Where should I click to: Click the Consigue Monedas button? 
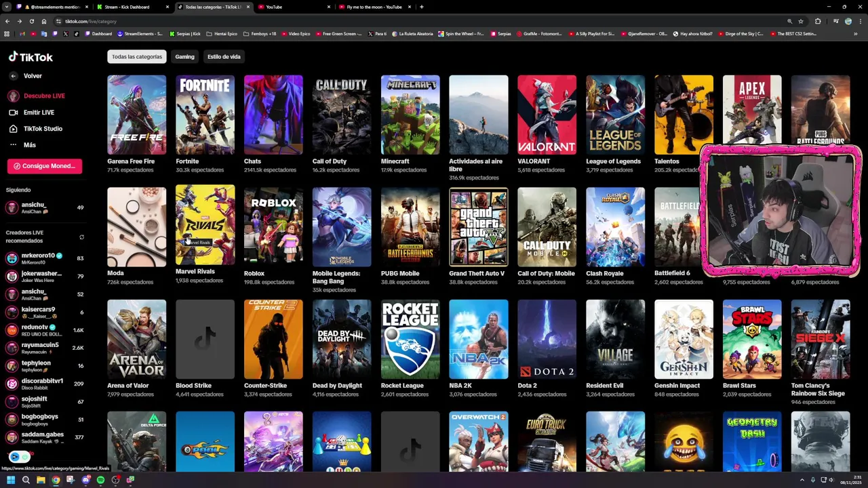45,166
